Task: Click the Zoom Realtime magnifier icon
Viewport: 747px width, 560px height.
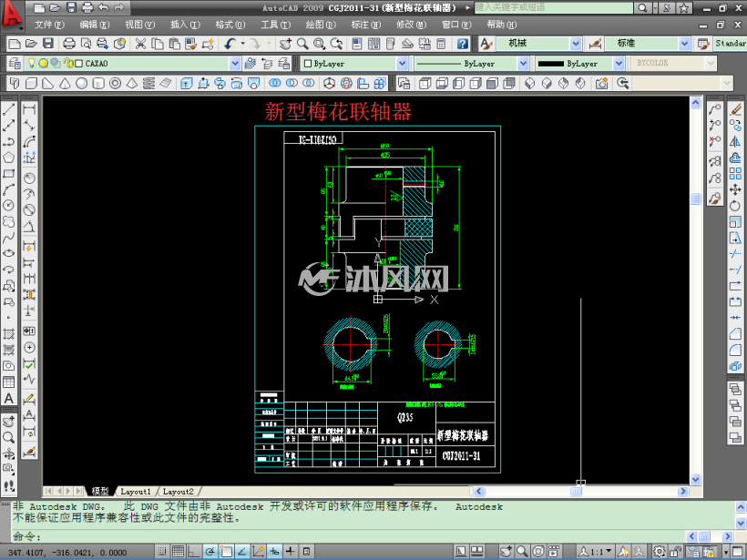Action: click(x=302, y=44)
